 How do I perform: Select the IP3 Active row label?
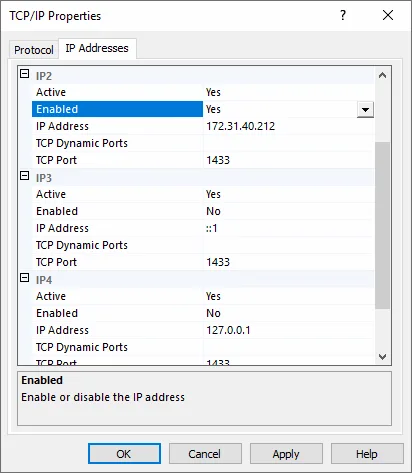pos(51,194)
